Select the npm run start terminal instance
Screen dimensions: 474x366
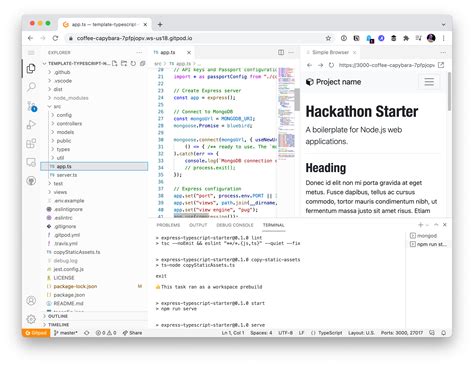click(x=428, y=244)
